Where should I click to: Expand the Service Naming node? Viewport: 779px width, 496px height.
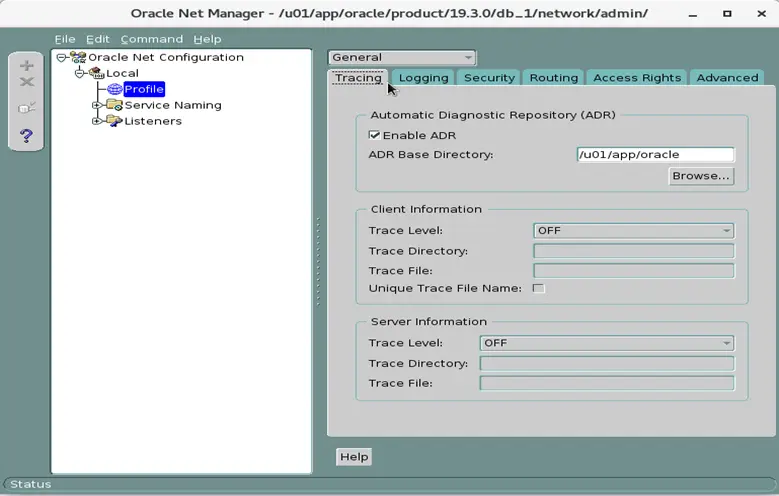tap(96, 105)
